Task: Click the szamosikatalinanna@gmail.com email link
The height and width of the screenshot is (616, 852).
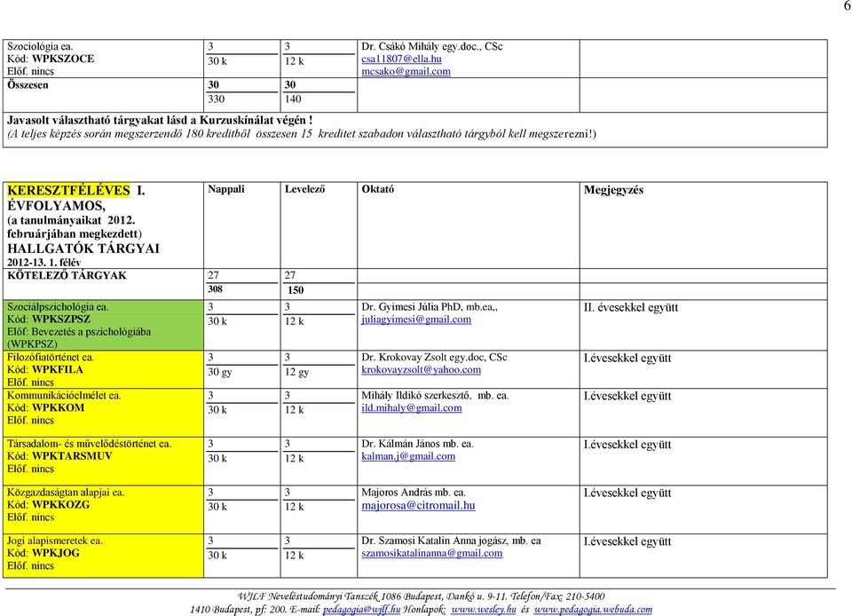Action: 431,553
